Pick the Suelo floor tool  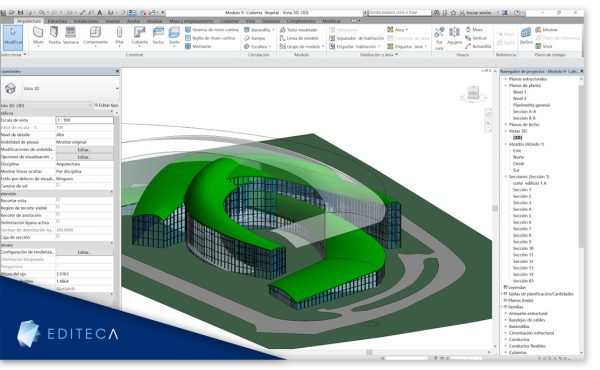pyautogui.click(x=174, y=36)
